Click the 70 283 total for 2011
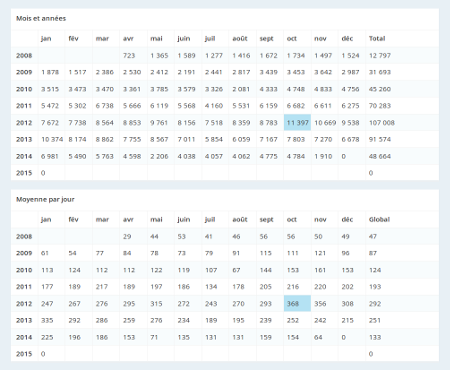Screen dimensions: 450x370 [x=380, y=106]
